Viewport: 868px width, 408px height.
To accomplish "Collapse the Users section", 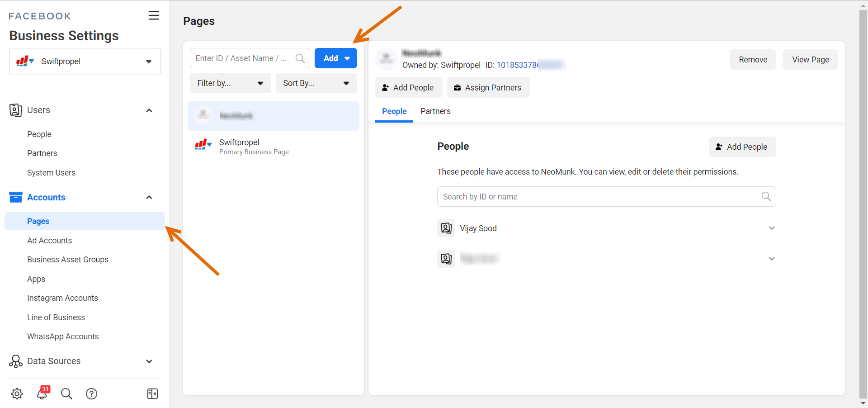I will (149, 110).
